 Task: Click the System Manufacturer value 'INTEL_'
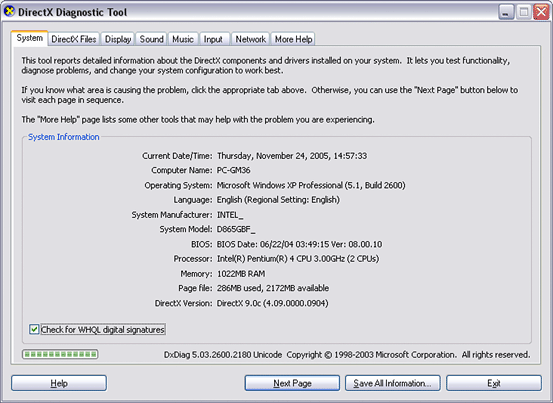pos(230,215)
